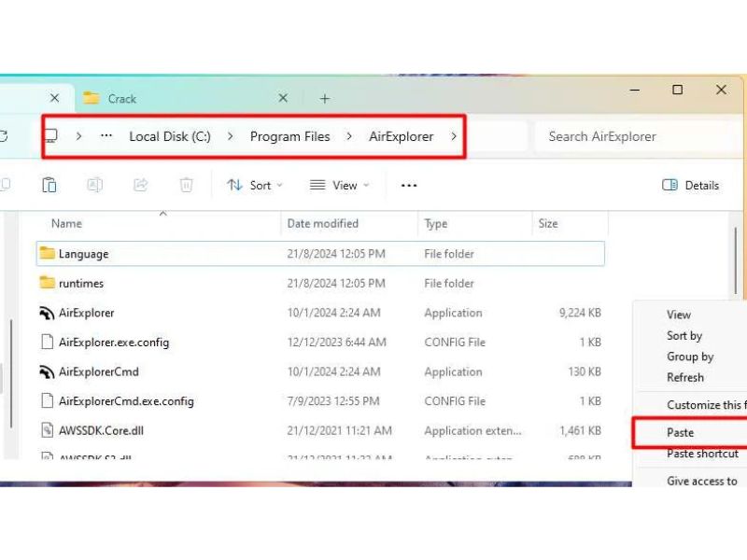747x560 pixels.
Task: Click the Paste clipboard toolbar icon
Action: point(49,185)
